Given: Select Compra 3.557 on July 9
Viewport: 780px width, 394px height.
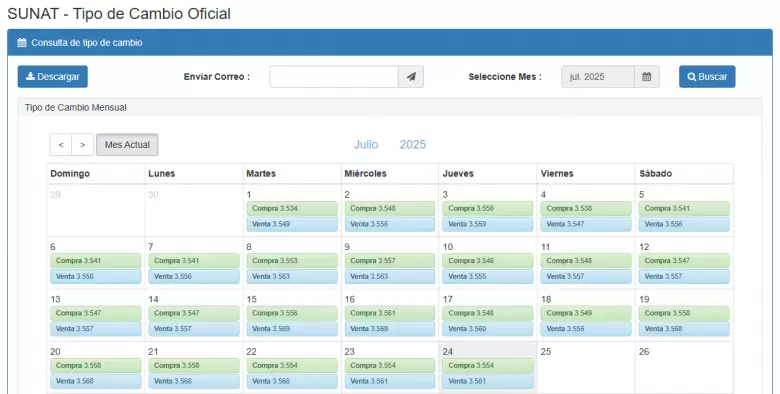Looking at the screenshot, I should pos(390,261).
